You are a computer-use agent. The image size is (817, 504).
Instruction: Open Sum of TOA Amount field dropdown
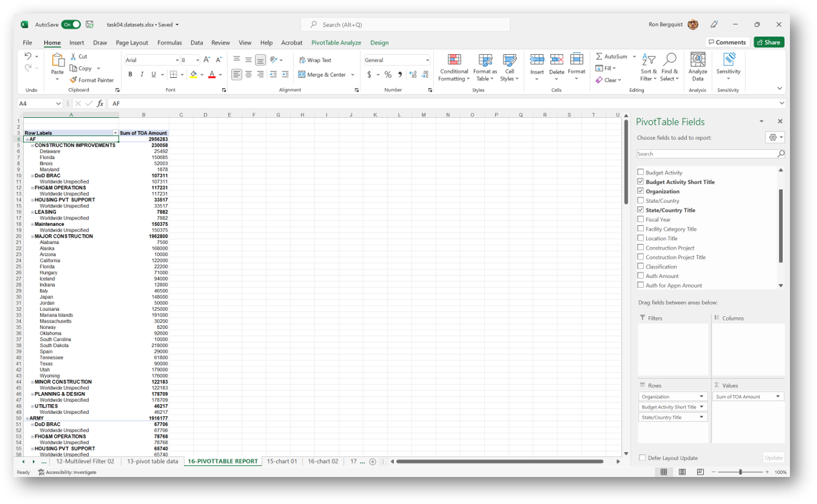click(x=778, y=397)
